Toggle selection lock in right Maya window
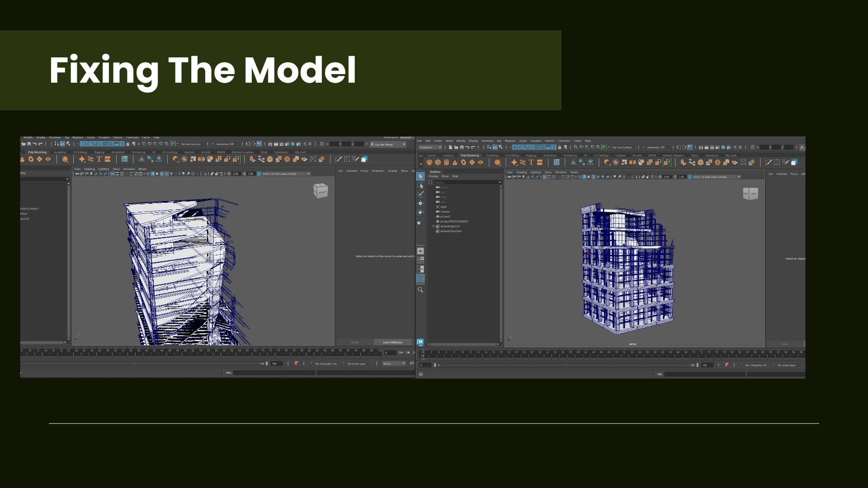The height and width of the screenshot is (488, 868). tap(560, 147)
